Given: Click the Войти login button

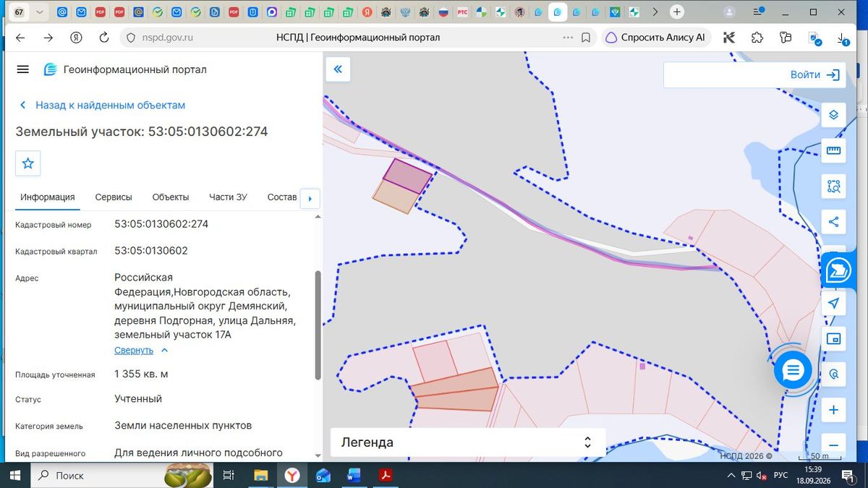Looking at the screenshot, I should tap(814, 74).
